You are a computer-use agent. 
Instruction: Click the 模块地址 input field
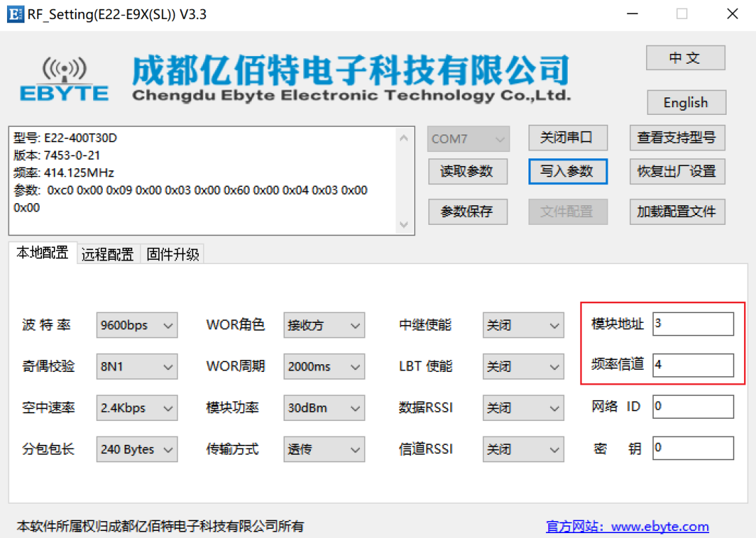click(x=693, y=324)
